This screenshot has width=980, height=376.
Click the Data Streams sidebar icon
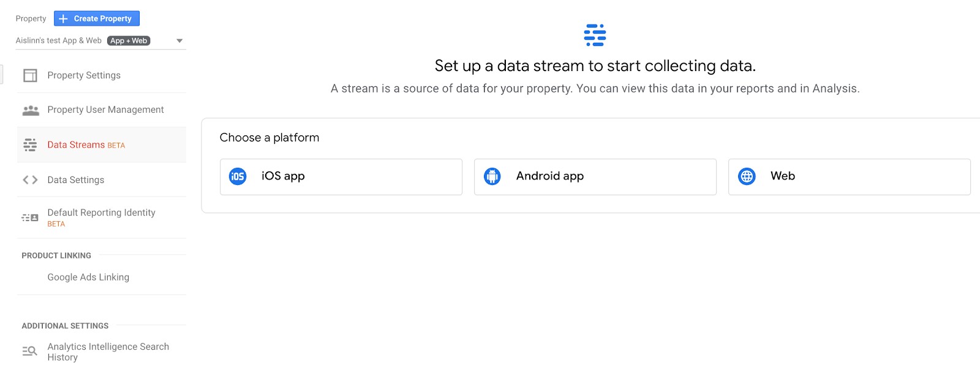30,145
